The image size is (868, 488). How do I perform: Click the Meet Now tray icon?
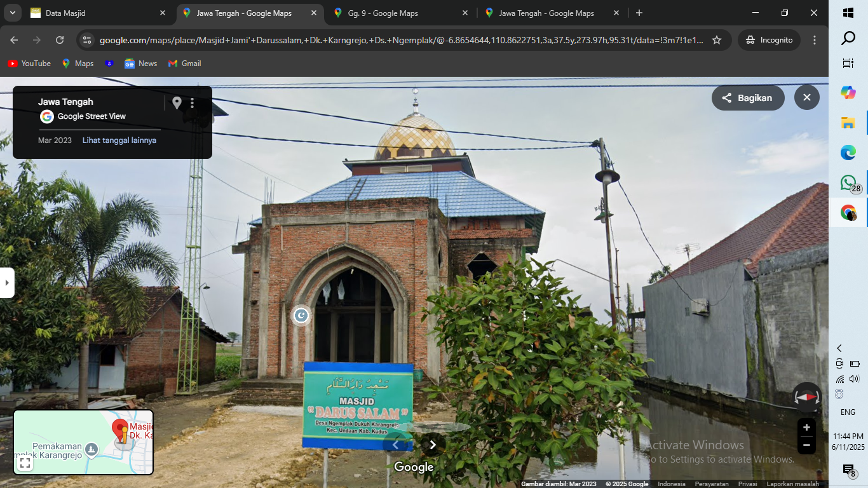(x=839, y=363)
